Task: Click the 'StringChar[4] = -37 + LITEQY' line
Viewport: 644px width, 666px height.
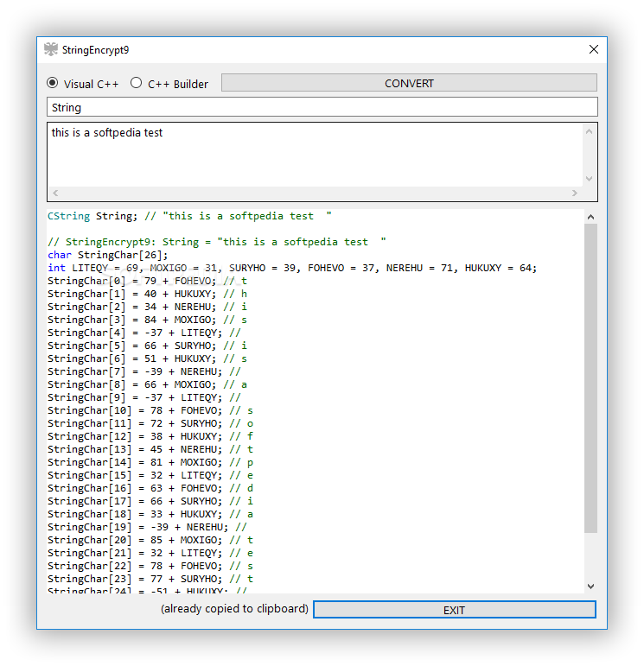Action: (144, 333)
